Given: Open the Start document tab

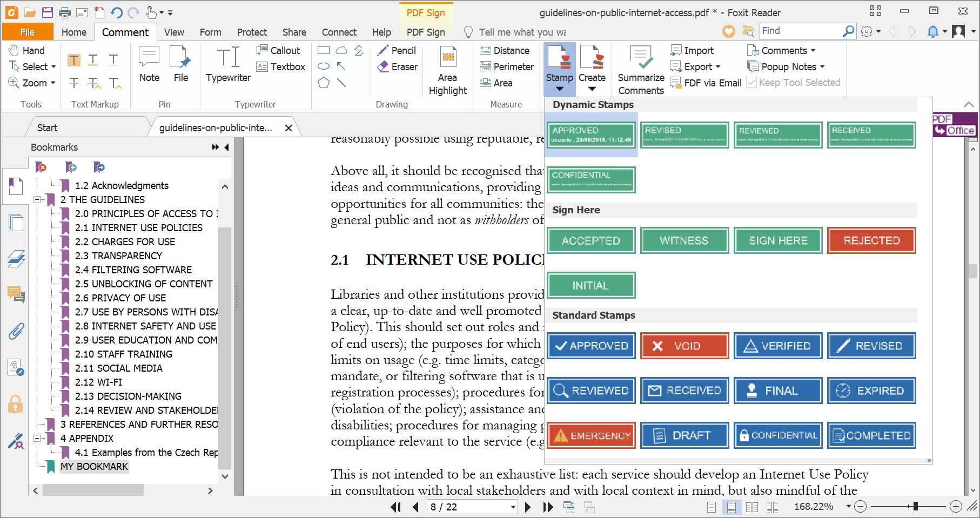Looking at the screenshot, I should click(47, 127).
